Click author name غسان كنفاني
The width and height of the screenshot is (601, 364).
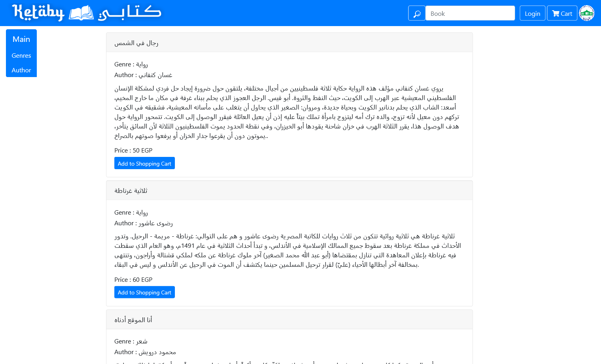tap(155, 75)
